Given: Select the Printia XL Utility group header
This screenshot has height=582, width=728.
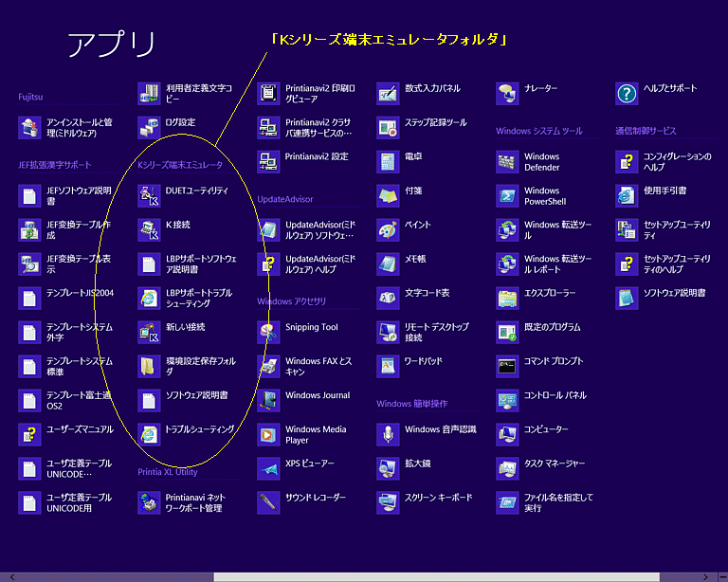Looking at the screenshot, I should point(168,472).
